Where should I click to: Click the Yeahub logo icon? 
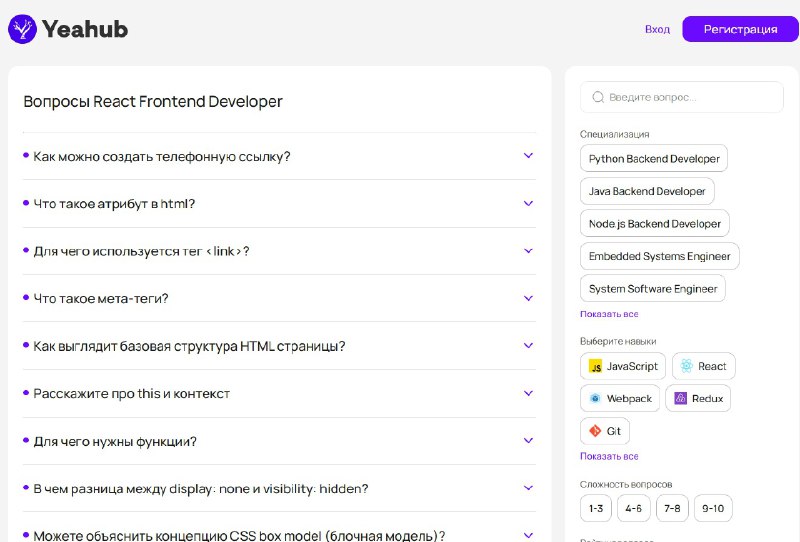point(22,29)
